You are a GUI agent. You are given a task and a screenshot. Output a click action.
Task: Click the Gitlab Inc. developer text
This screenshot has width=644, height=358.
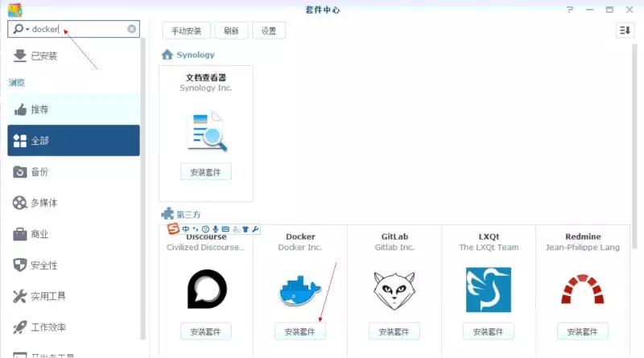tap(394, 247)
